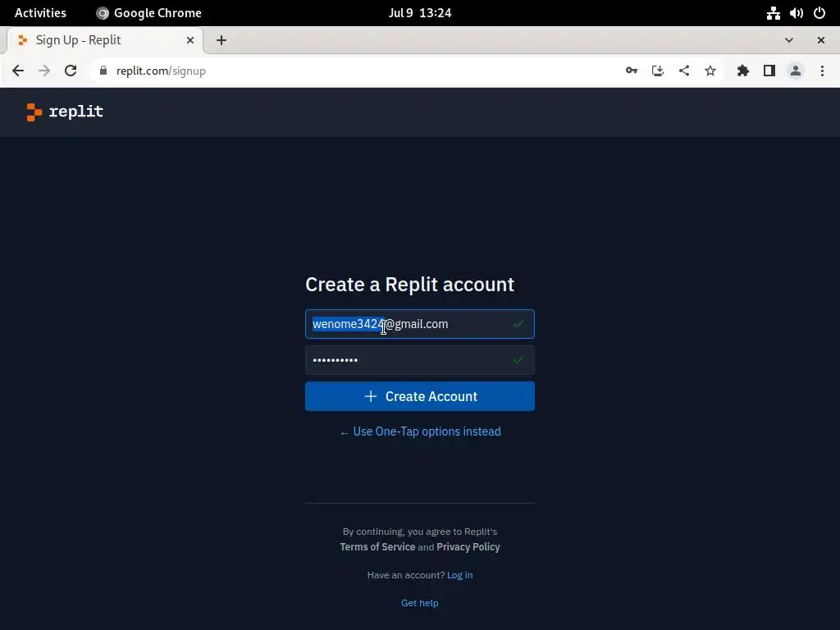Screen dimensions: 840x630
Task: Go back to the previous page
Action: click(18, 71)
